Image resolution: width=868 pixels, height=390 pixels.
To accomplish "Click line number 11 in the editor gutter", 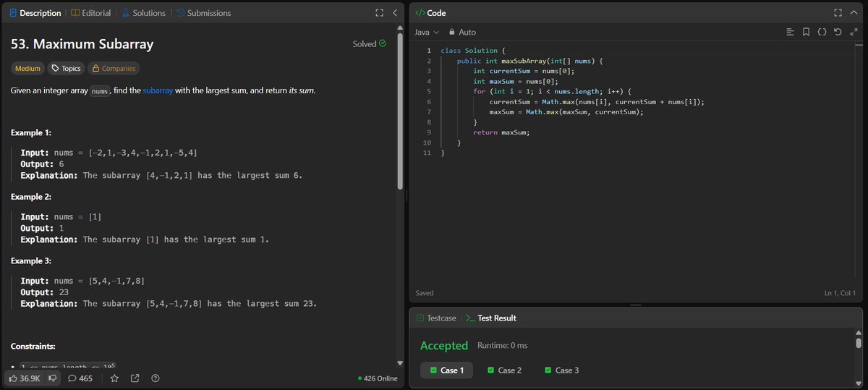I will 427,153.
